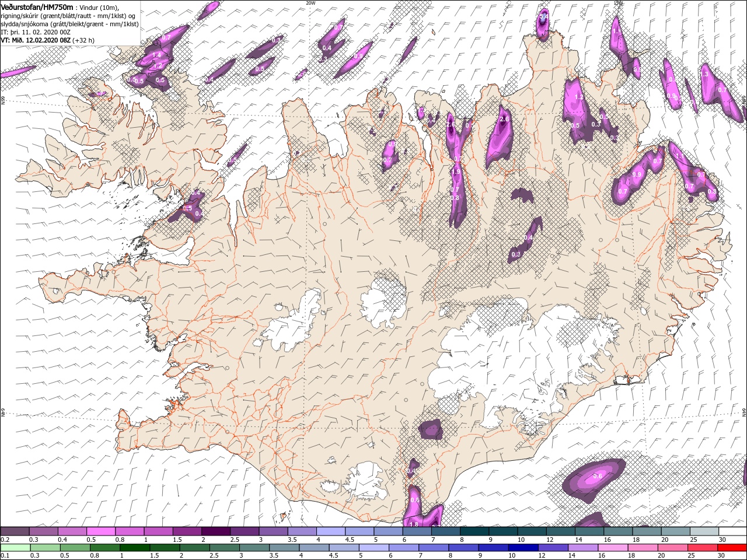Choose the 0.8 orchid swatch in upper legend

tap(130, 531)
